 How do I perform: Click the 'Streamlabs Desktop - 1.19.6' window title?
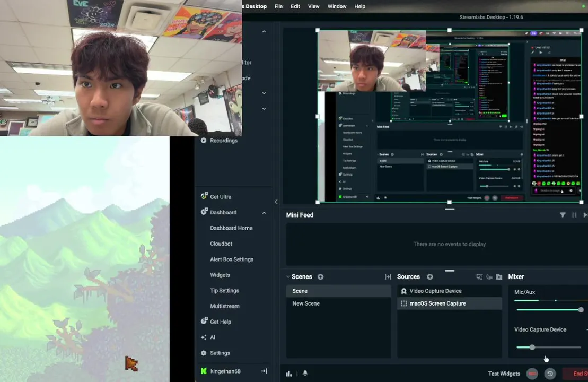[x=492, y=18]
